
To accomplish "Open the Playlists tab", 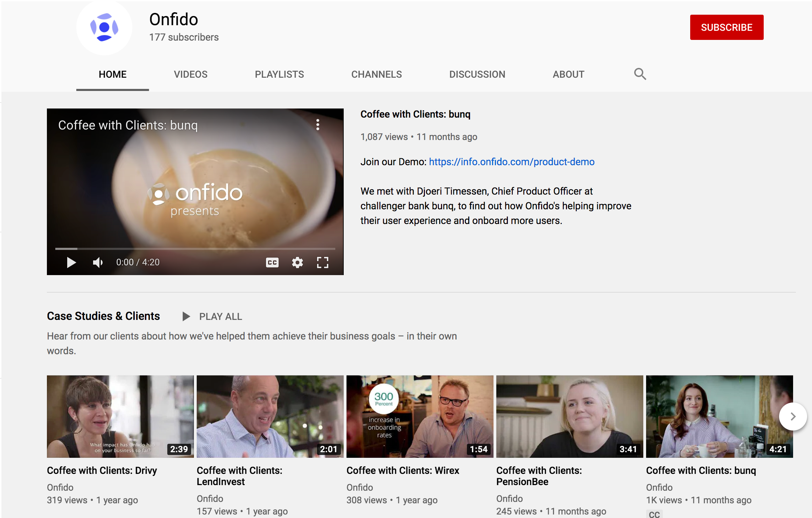I will point(279,74).
